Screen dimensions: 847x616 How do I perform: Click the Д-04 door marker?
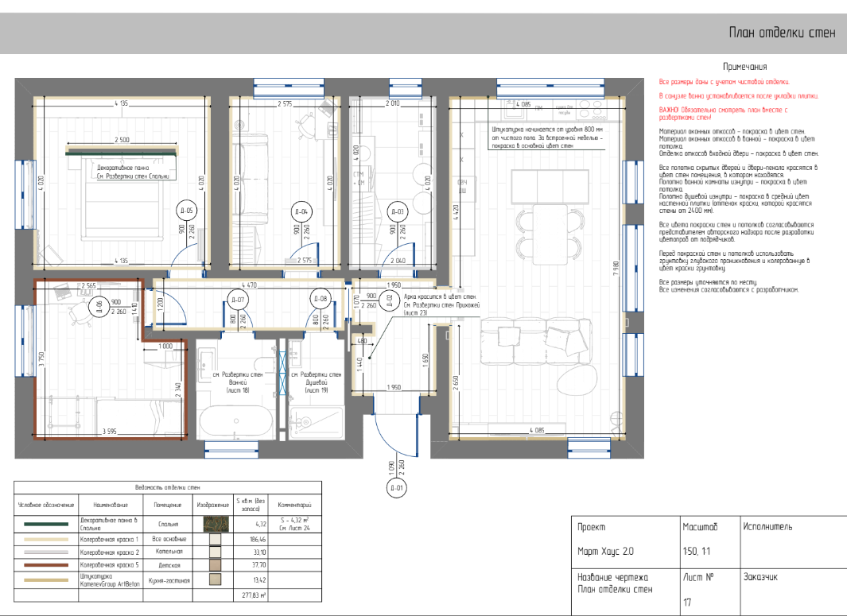pyautogui.click(x=301, y=211)
